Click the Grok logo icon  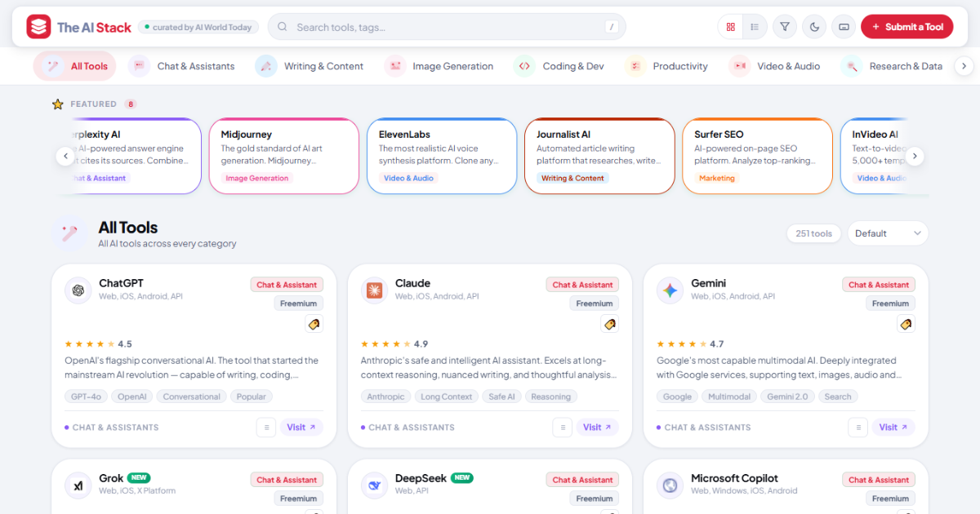78,485
